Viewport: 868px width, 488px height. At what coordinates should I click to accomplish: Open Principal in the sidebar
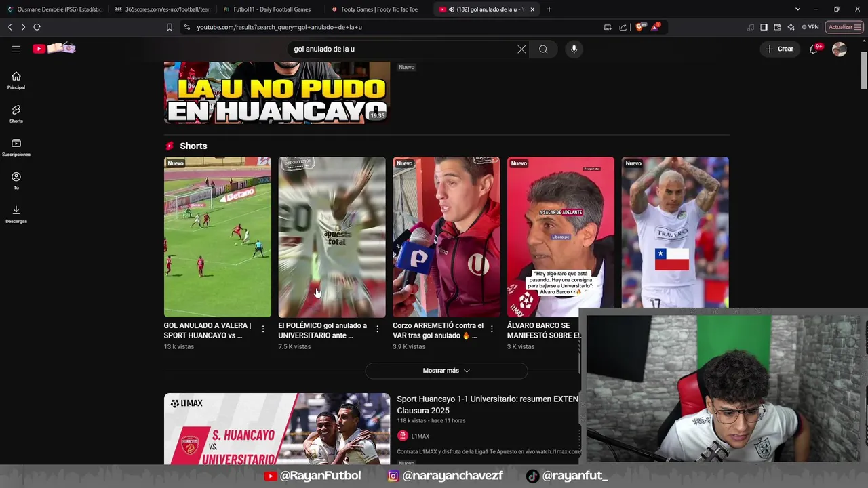[16, 81]
